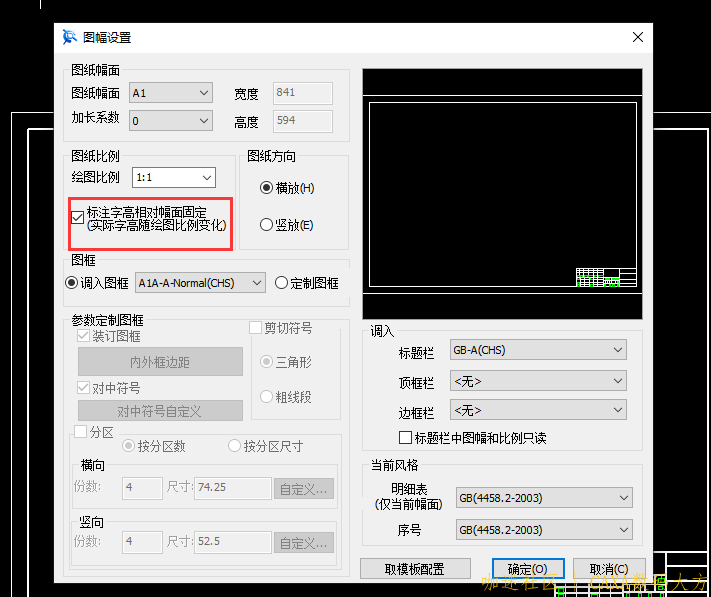Enable 标题栏中图幅和比例只读 checkbox
Viewport: 711px width, 597px height.
point(406,438)
